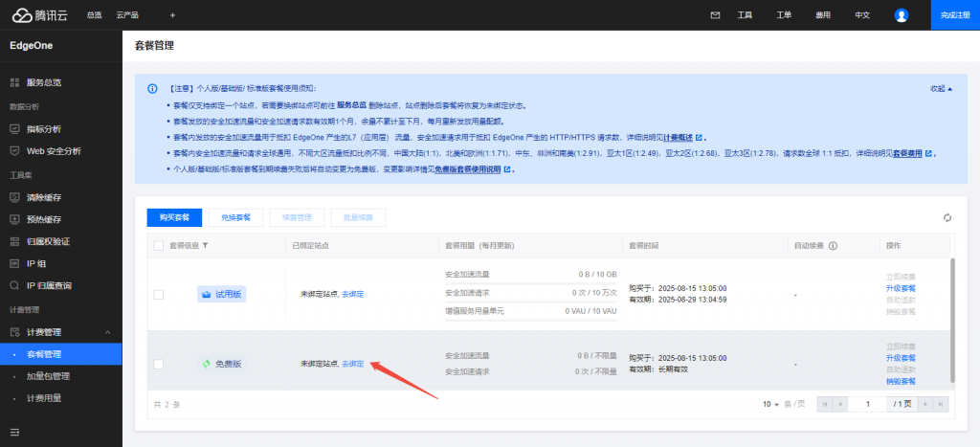980x447 pixels.
Task: Go to next page arrow
Action: [925, 405]
